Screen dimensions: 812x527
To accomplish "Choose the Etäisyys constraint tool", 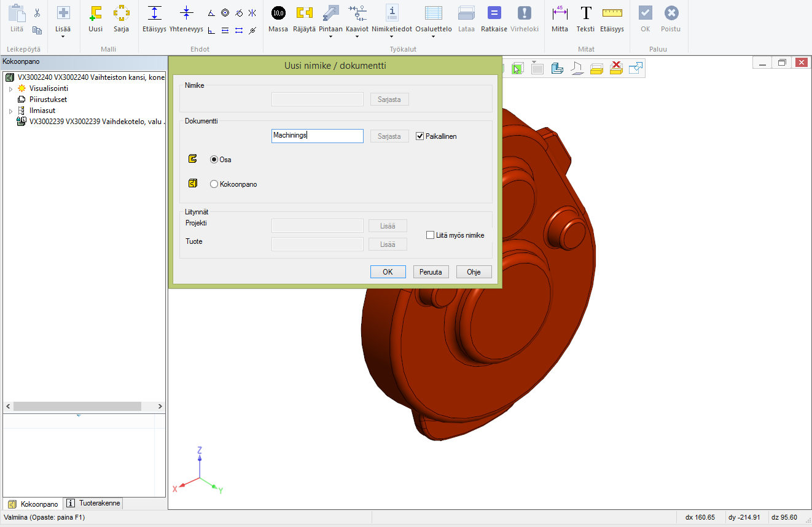I will [155, 18].
